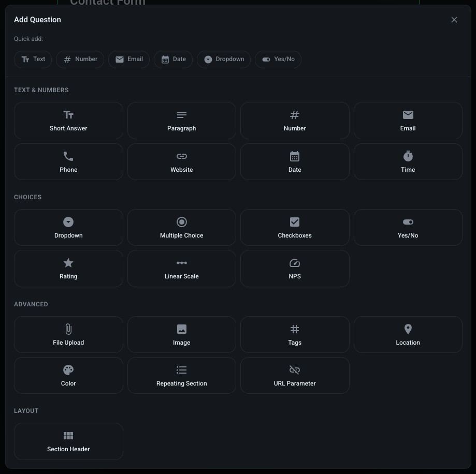This screenshot has height=474, width=476.
Task: Add a Rating question
Action: point(68,268)
